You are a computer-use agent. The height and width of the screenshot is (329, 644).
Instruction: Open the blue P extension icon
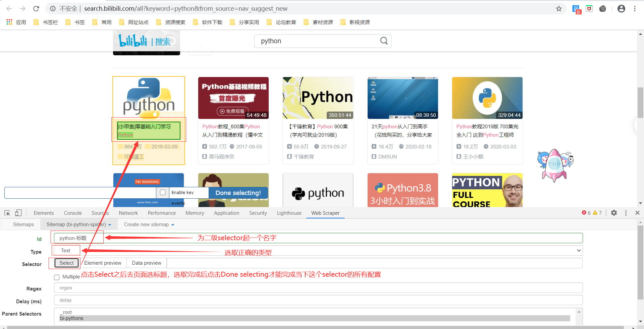click(576, 9)
